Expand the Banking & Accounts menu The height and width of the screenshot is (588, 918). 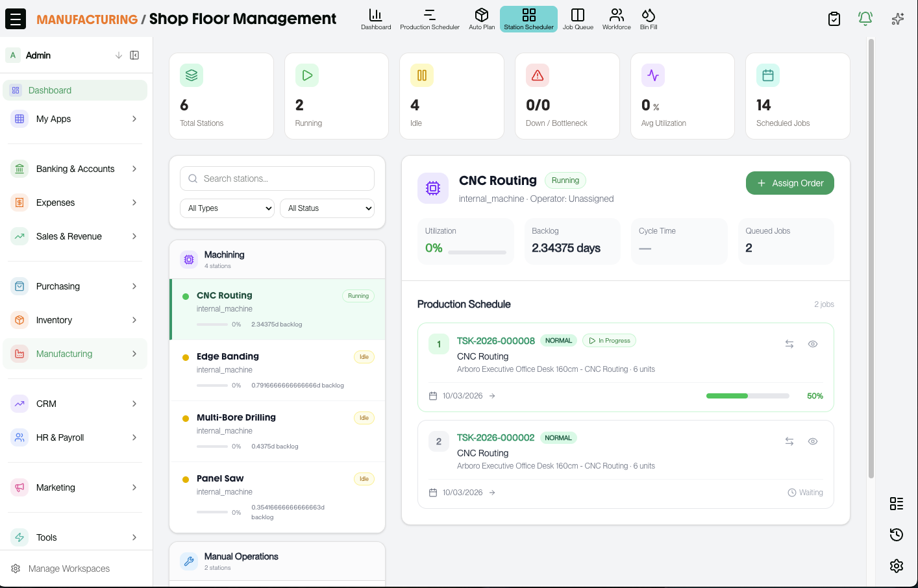tap(75, 169)
